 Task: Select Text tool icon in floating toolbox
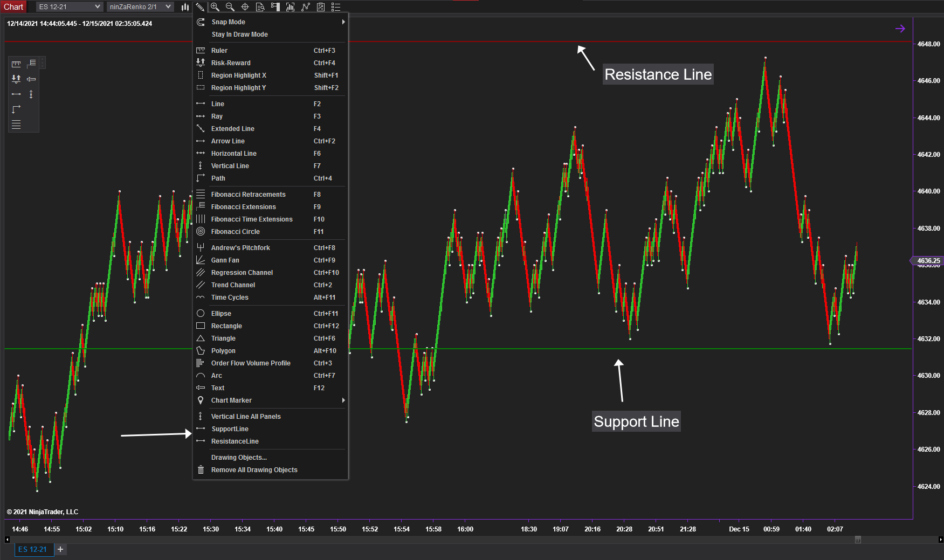(31, 79)
